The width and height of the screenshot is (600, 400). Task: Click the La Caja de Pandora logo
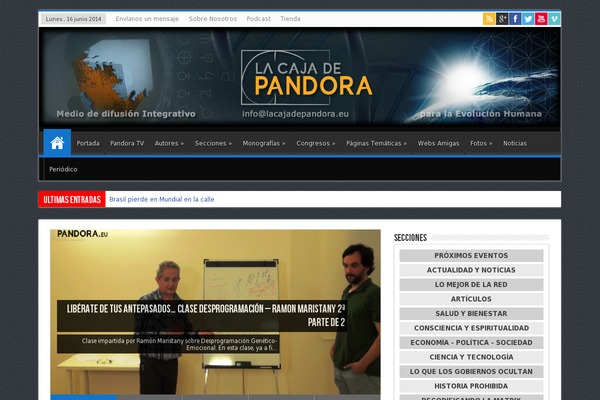[307, 78]
